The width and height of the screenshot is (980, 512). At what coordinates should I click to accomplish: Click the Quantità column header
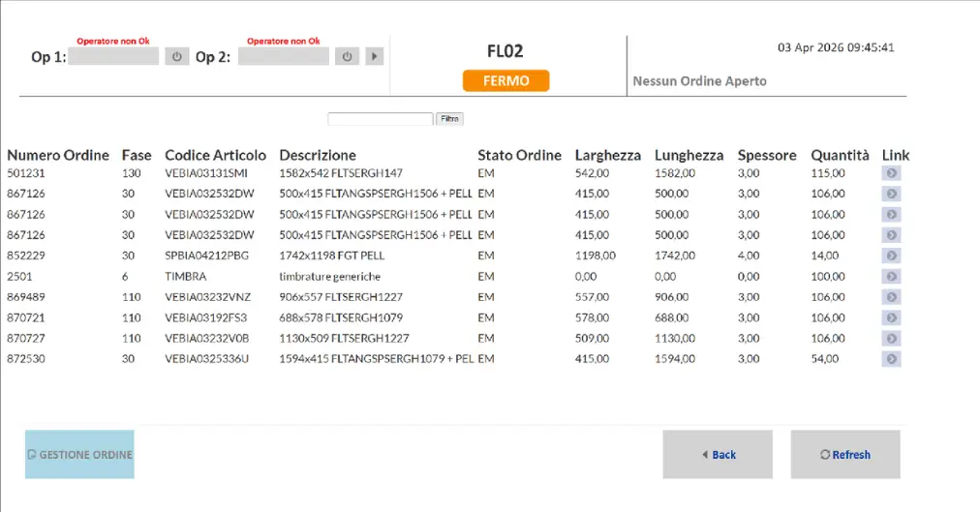pyautogui.click(x=840, y=155)
